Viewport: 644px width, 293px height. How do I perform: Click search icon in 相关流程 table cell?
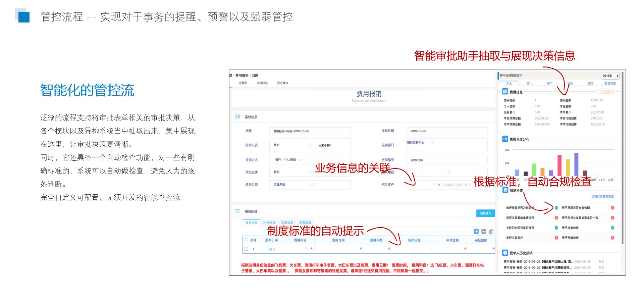[x=430, y=248]
